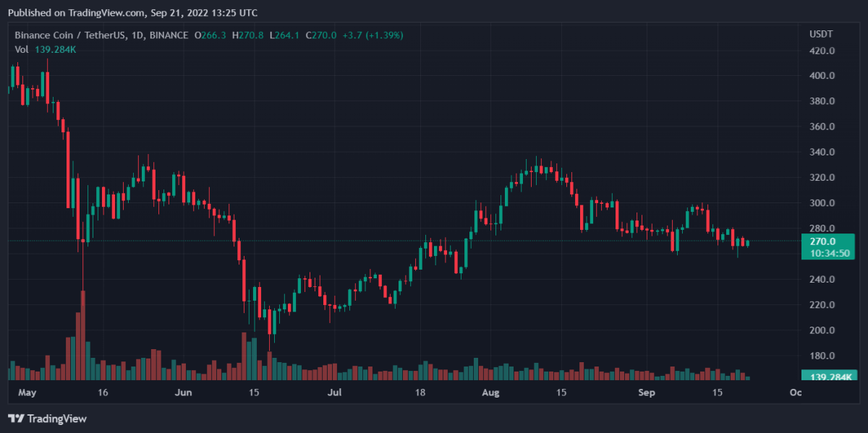Click the 240.0 price axis label
868x433 pixels.
tap(823, 280)
